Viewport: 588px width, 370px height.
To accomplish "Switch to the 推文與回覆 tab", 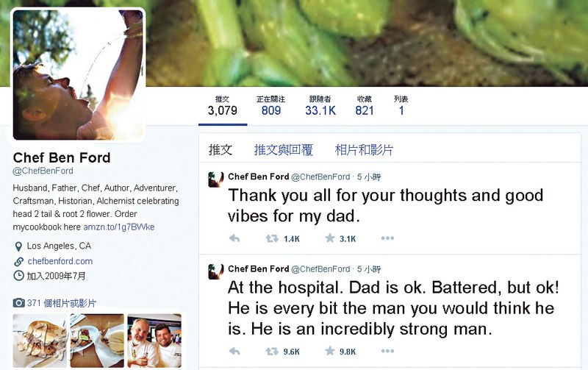I will click(x=284, y=150).
